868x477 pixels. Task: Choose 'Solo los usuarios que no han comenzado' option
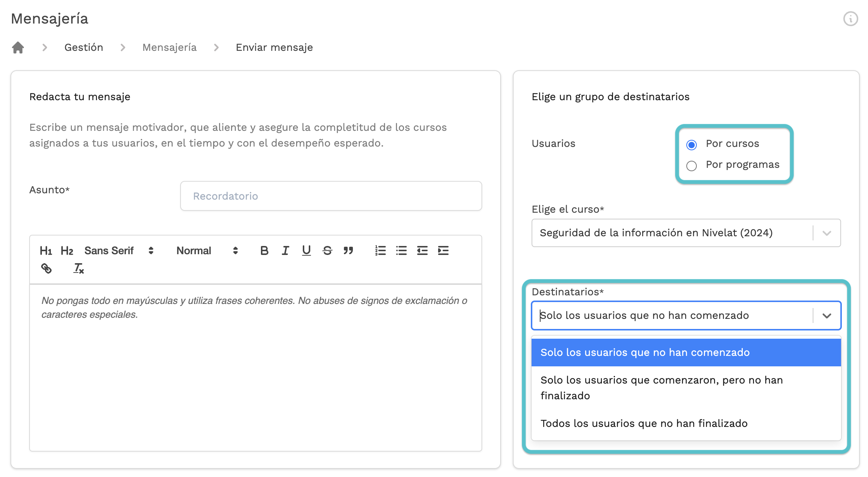[x=686, y=353]
